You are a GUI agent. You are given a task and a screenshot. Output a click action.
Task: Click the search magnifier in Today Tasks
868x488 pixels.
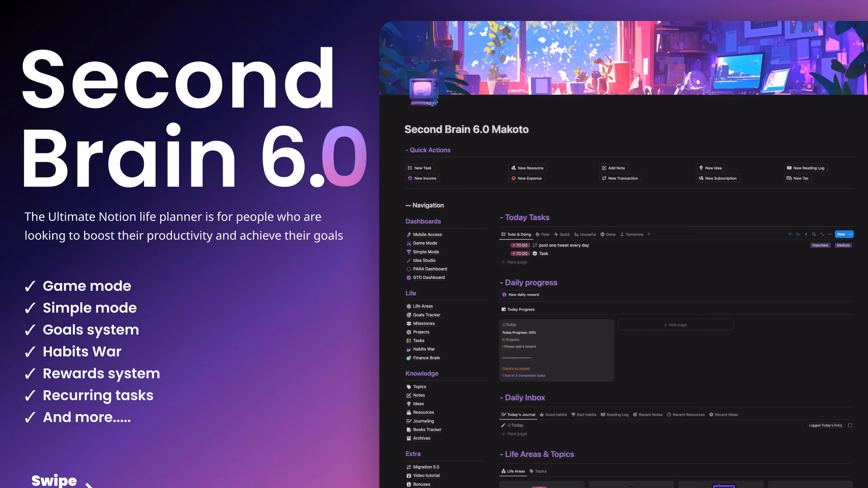(x=814, y=235)
